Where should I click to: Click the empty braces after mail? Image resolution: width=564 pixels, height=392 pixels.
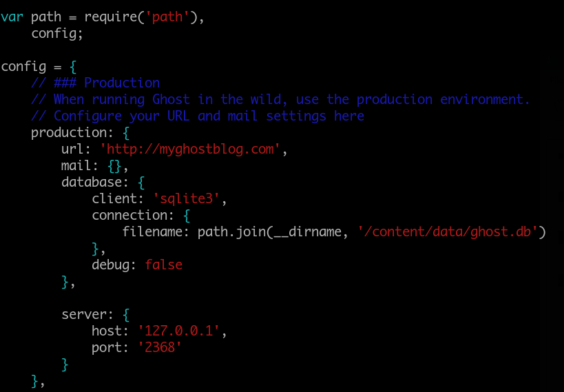click(x=114, y=166)
